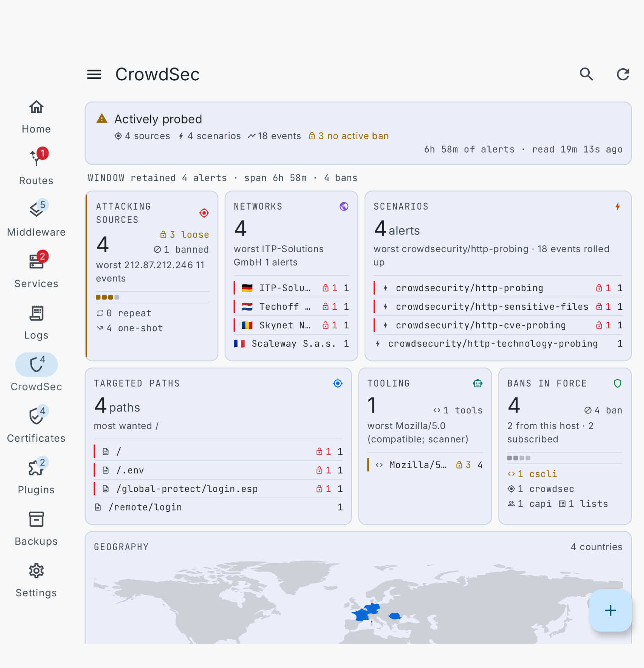
Task: Click the Dutch flag beside Techoff
Action: pos(247,307)
